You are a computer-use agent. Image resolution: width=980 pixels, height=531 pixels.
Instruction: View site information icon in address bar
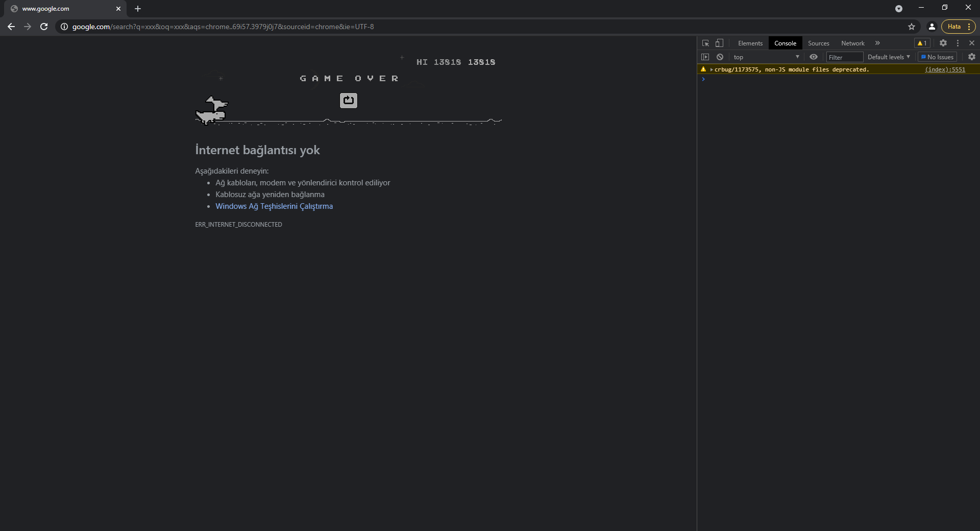click(x=64, y=27)
